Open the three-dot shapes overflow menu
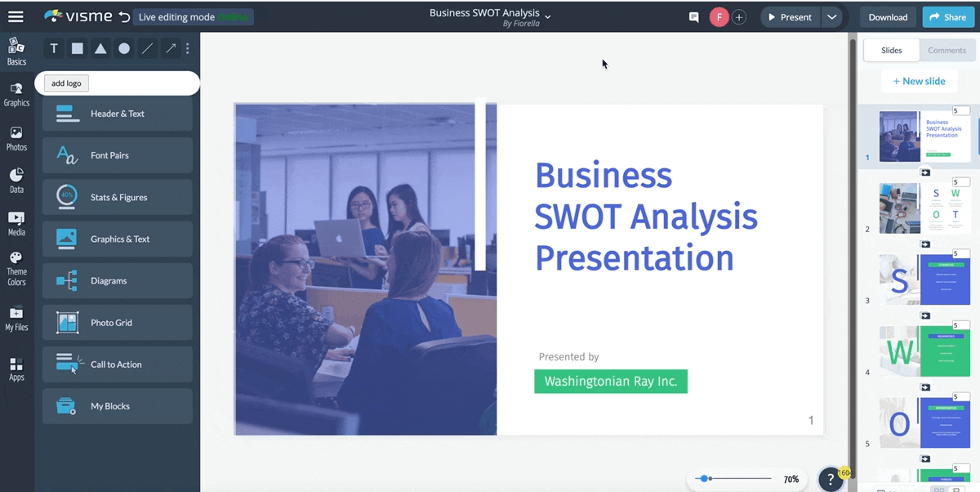Image resolution: width=980 pixels, height=492 pixels. tap(186, 48)
